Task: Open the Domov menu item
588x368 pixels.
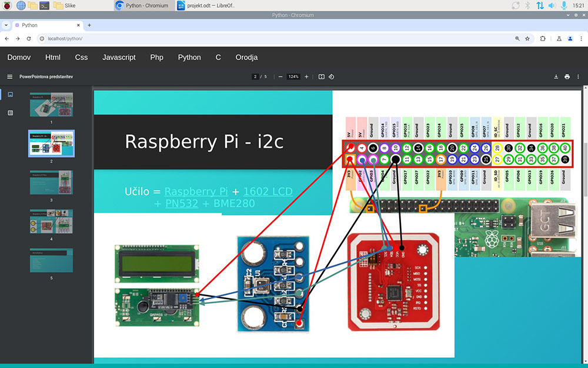Action: tap(19, 58)
